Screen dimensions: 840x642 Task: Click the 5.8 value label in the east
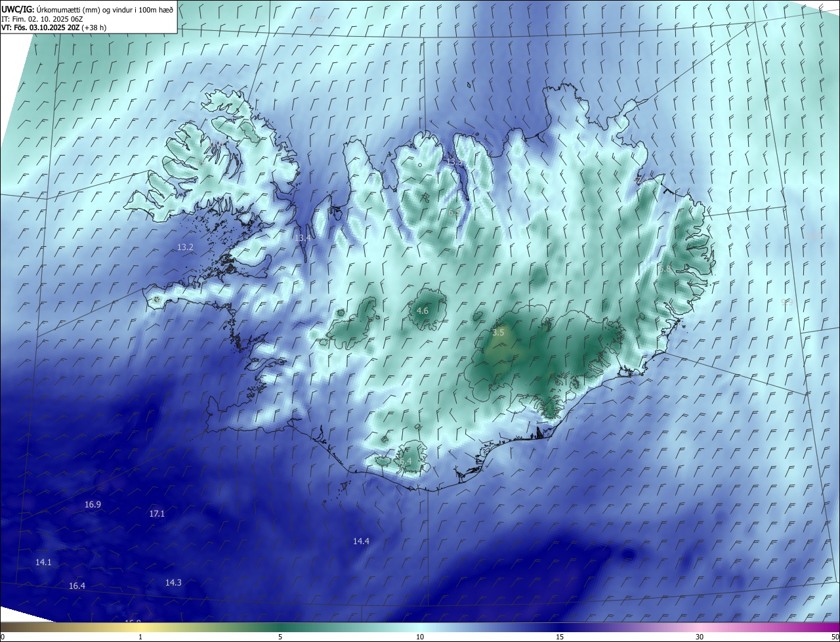pos(665,269)
